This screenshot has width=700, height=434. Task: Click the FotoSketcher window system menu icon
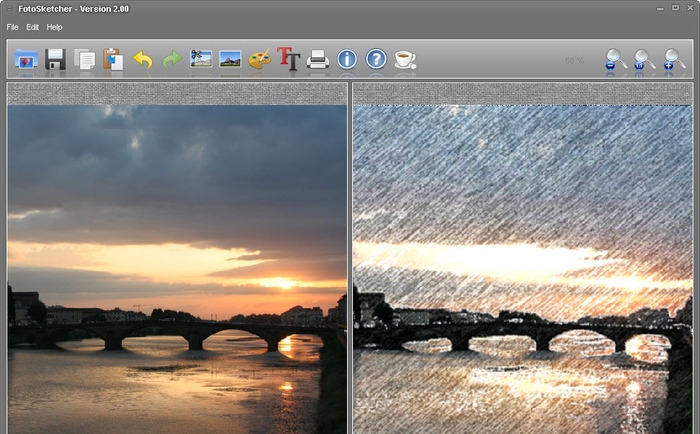(9, 8)
